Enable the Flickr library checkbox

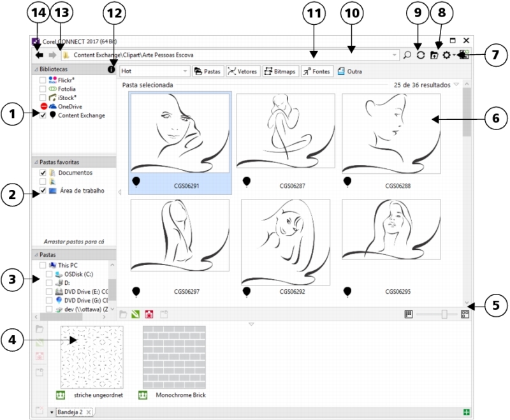pyautogui.click(x=43, y=81)
